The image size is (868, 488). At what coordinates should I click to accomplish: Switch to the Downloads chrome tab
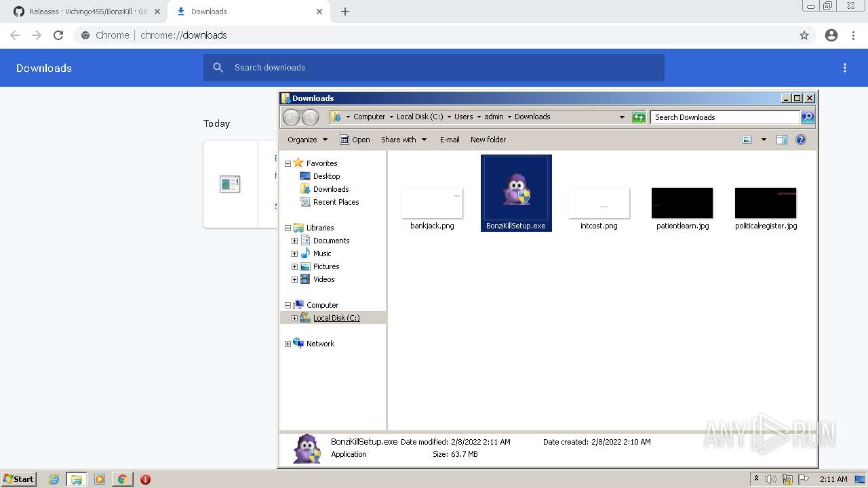[248, 12]
